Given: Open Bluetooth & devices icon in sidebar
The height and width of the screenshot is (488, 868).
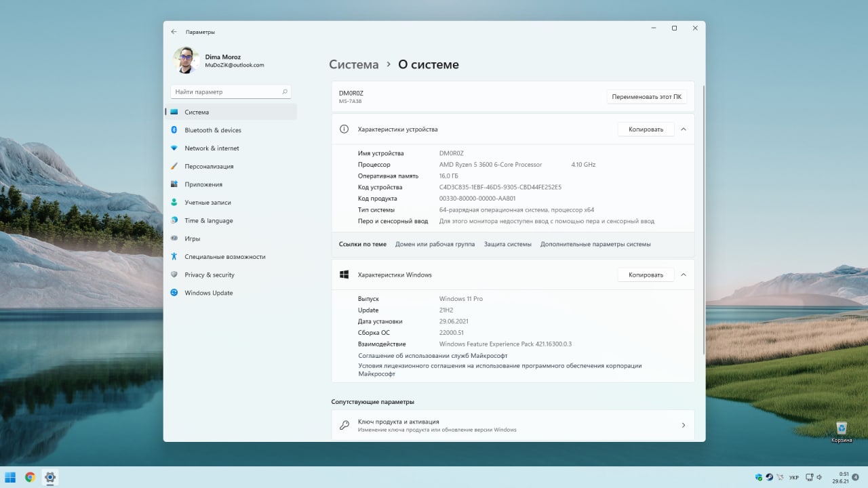Looking at the screenshot, I should 174,130.
